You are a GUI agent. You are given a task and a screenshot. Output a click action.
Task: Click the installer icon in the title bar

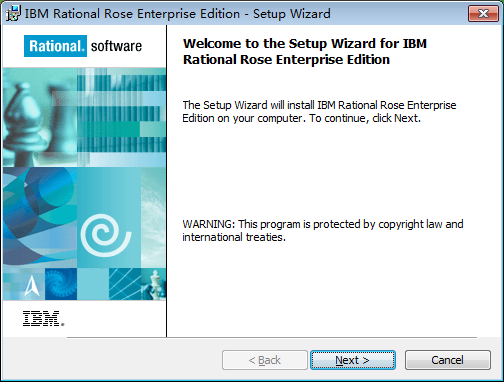click(13, 14)
